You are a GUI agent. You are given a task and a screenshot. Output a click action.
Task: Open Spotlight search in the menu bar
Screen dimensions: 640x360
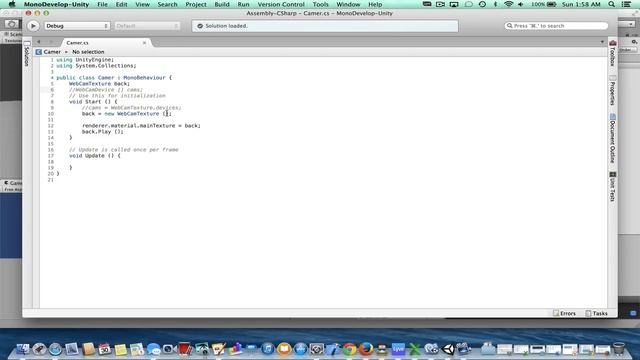click(611, 4)
